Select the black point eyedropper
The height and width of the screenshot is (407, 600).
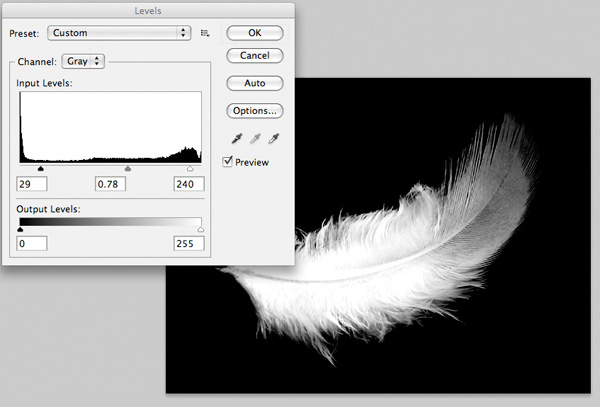coord(236,139)
